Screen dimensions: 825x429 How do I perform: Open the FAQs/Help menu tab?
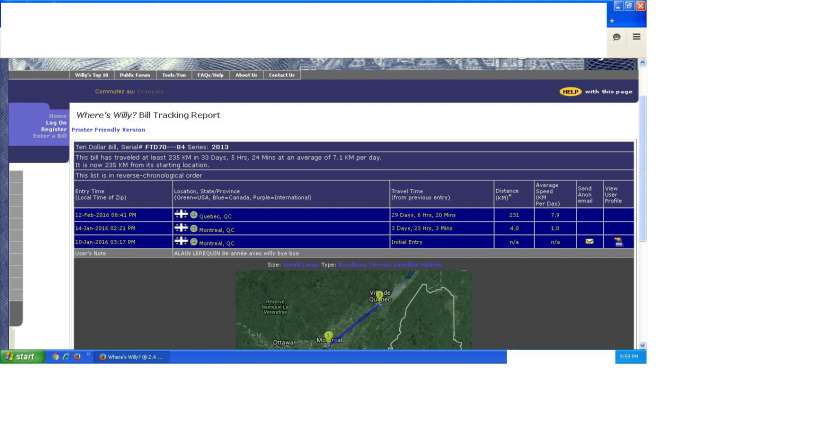(x=210, y=75)
